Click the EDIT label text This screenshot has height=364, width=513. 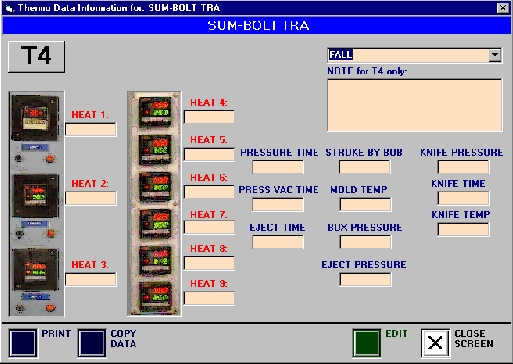[396, 334]
